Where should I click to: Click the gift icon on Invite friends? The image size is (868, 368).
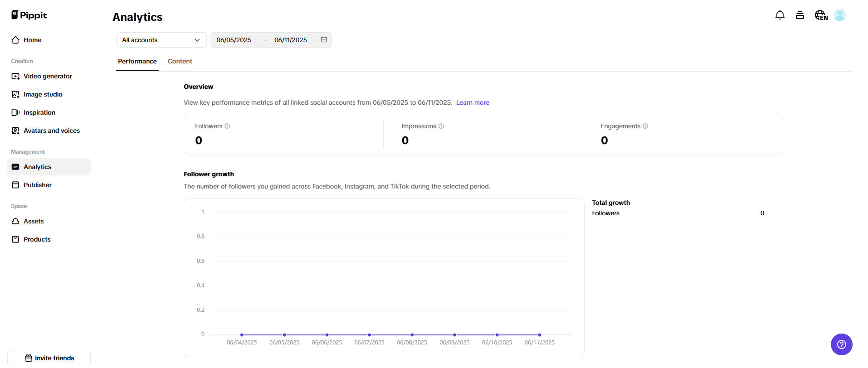click(x=29, y=358)
